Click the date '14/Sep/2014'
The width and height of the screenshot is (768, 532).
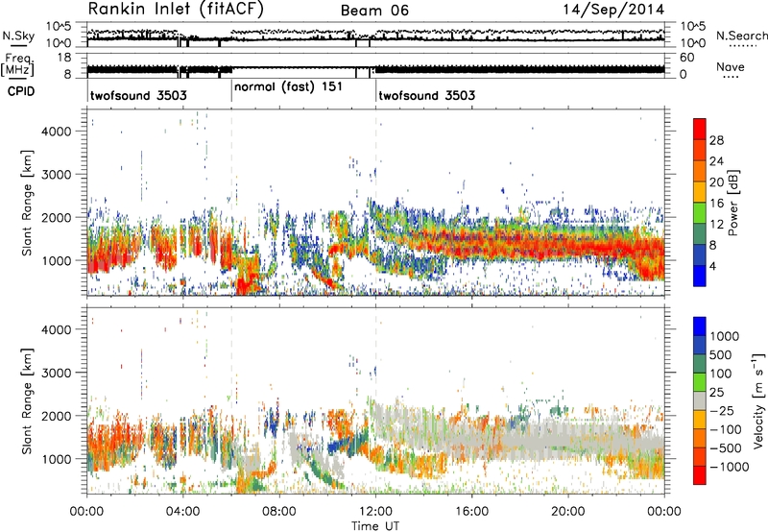tap(613, 10)
